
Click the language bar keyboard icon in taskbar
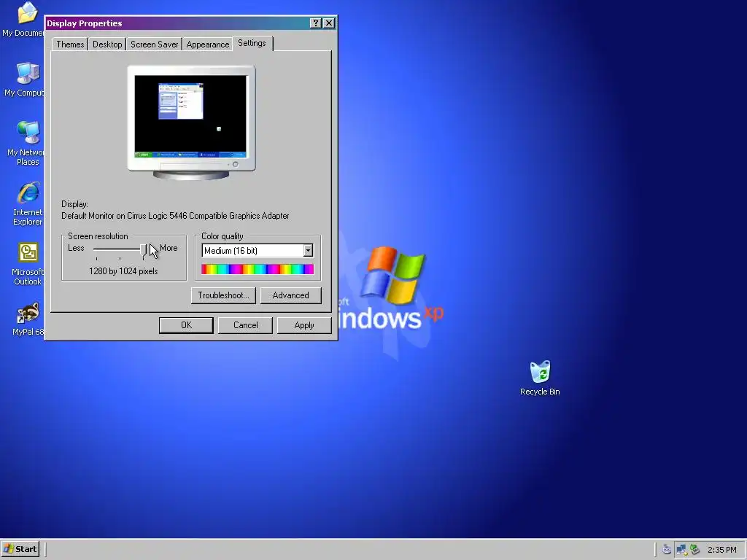click(x=667, y=550)
